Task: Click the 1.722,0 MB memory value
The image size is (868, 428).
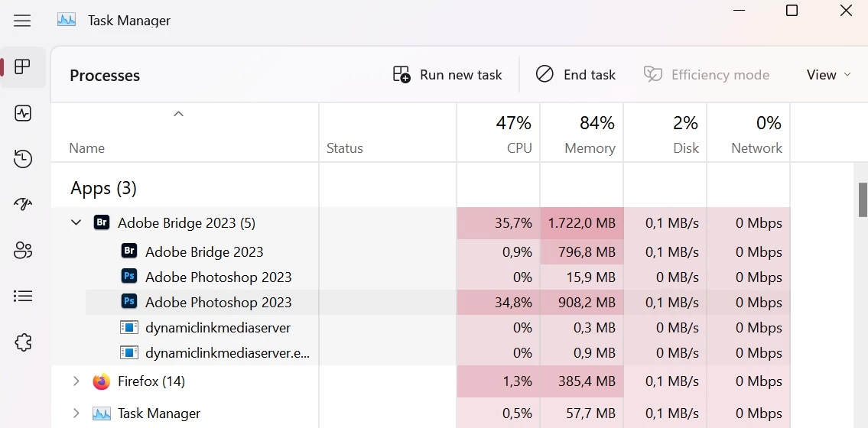Action: point(582,223)
